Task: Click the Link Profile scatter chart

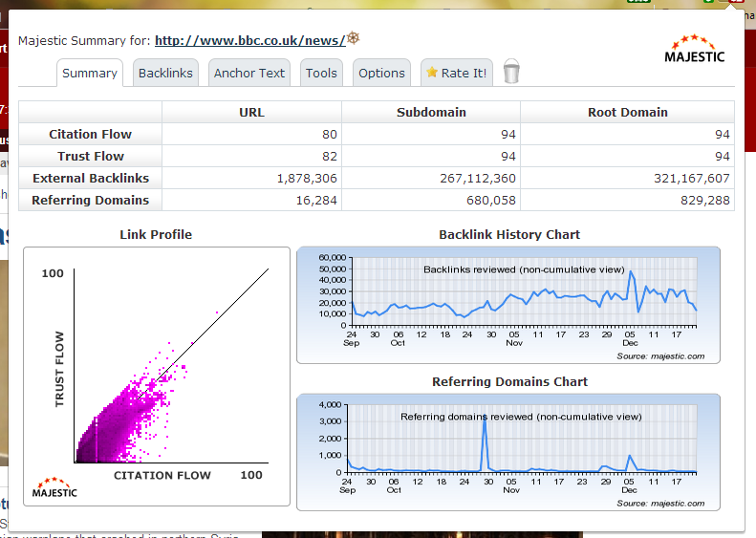Action: 157,376
